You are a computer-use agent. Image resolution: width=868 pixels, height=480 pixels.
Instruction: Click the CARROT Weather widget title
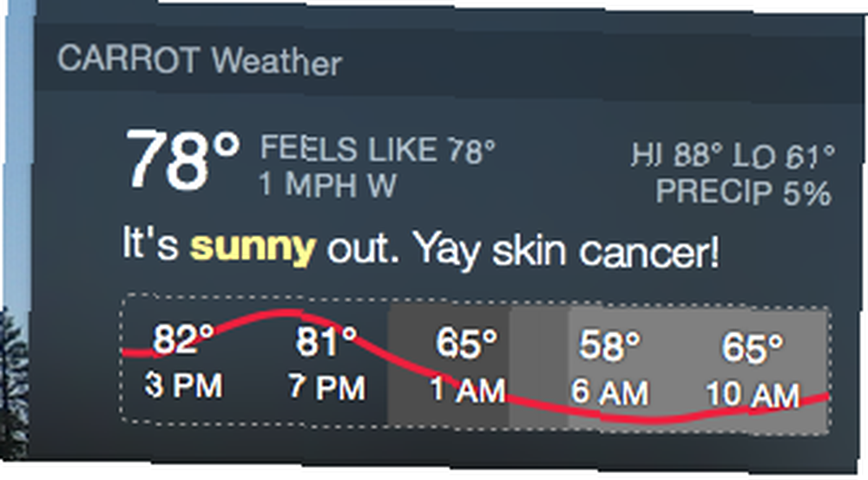coord(200,60)
